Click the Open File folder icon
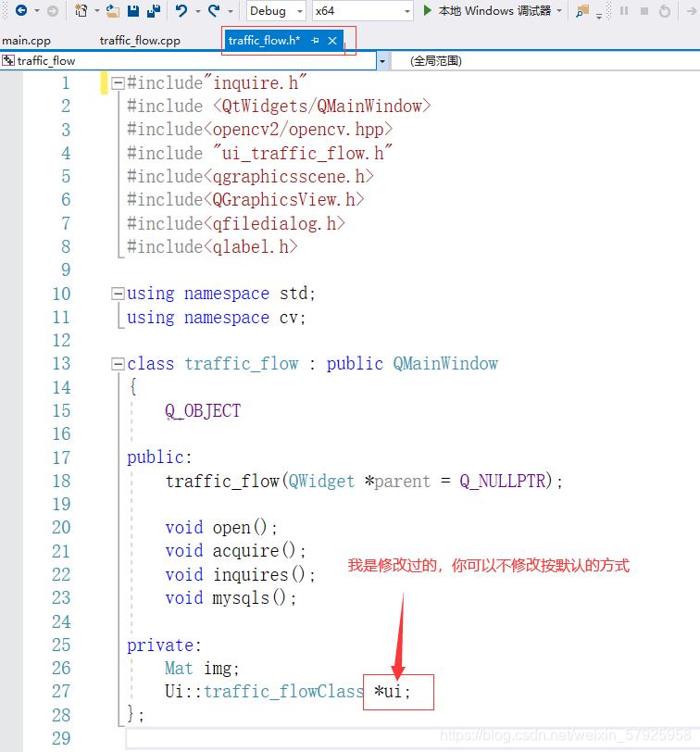 113,10
